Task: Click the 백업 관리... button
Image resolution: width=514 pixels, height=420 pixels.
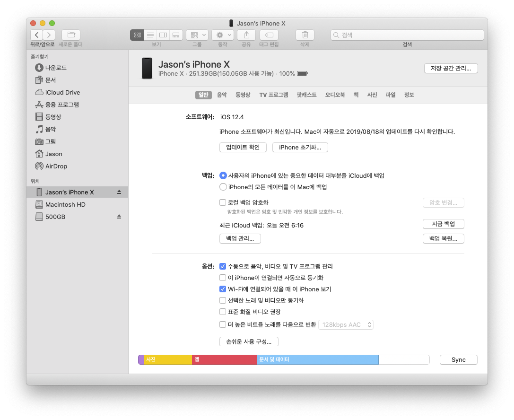Action: pos(240,238)
